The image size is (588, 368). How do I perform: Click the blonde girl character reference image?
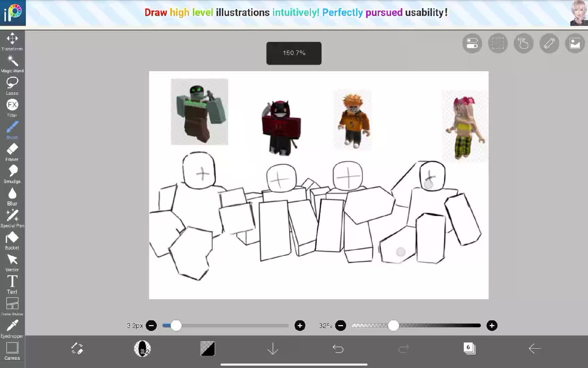465,126
